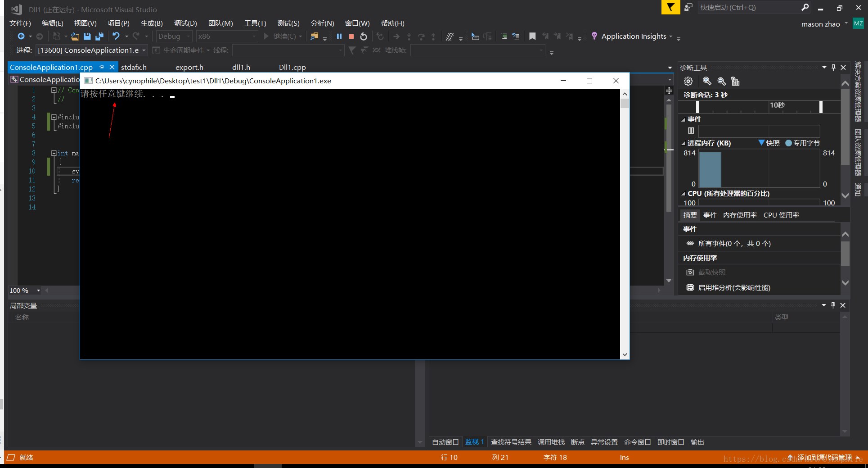Zoom out on the diagnostic timeline
The image size is (868, 468).
click(x=721, y=81)
